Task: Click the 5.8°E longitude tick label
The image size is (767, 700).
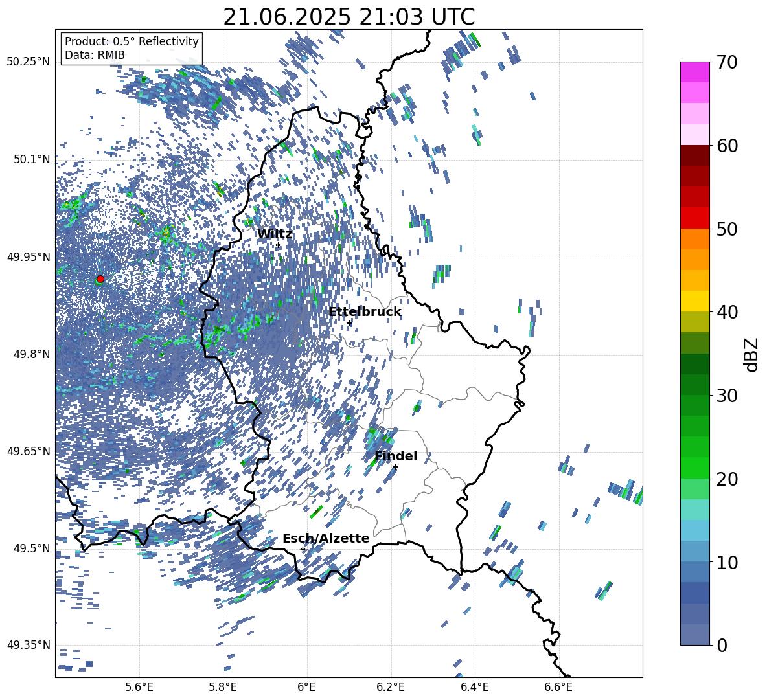Action: [x=223, y=687]
